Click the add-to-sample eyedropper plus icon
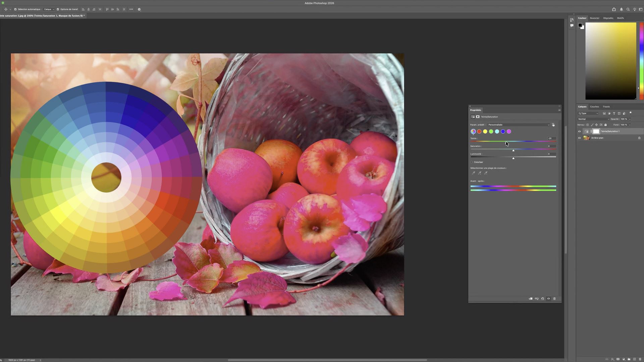Screen dimensions: 644x362 pos(480,173)
